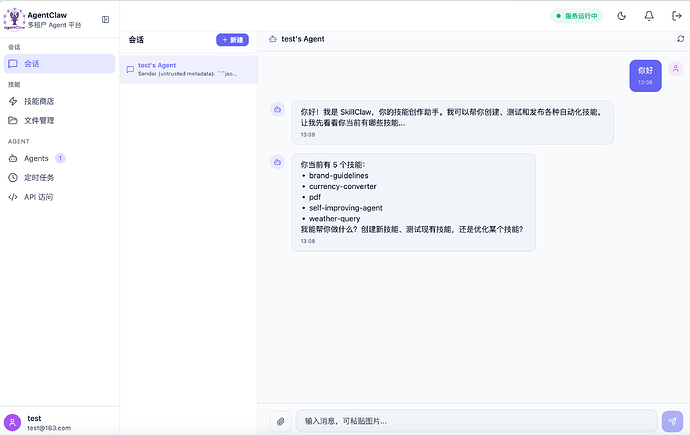The height and width of the screenshot is (435, 690).
Task: Toggle dark mode with the moon icon
Action: point(621,16)
